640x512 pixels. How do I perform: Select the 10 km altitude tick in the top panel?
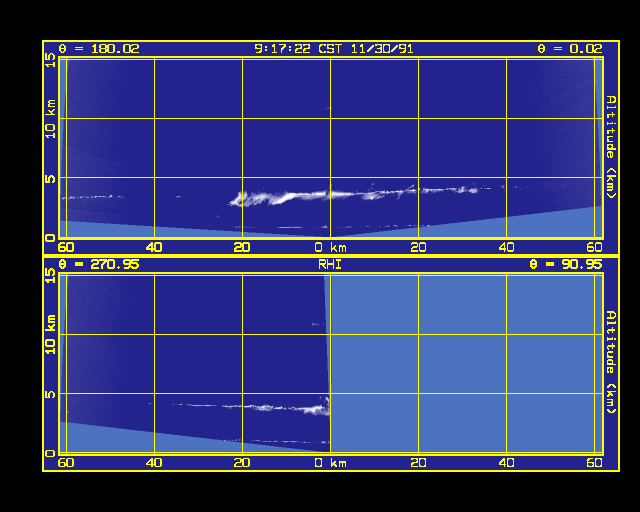[x=50, y=119]
